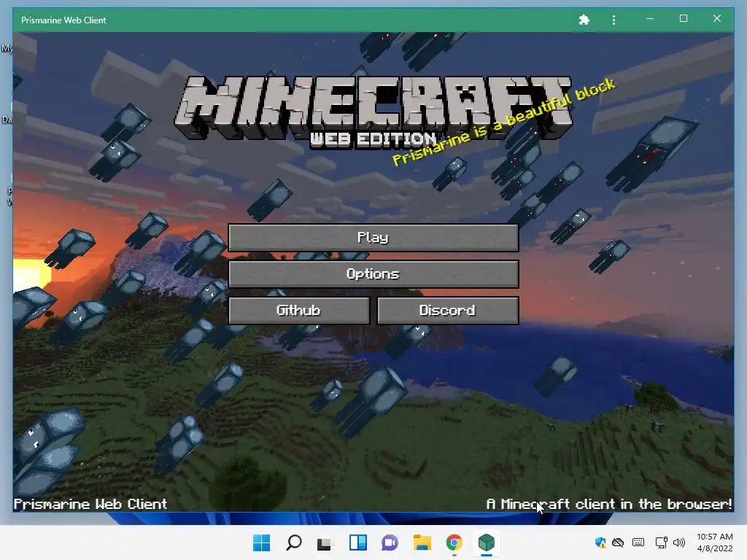Open the touch keyboard tray icon
Image resolution: width=747 pixels, height=560 pixels.
(638, 542)
